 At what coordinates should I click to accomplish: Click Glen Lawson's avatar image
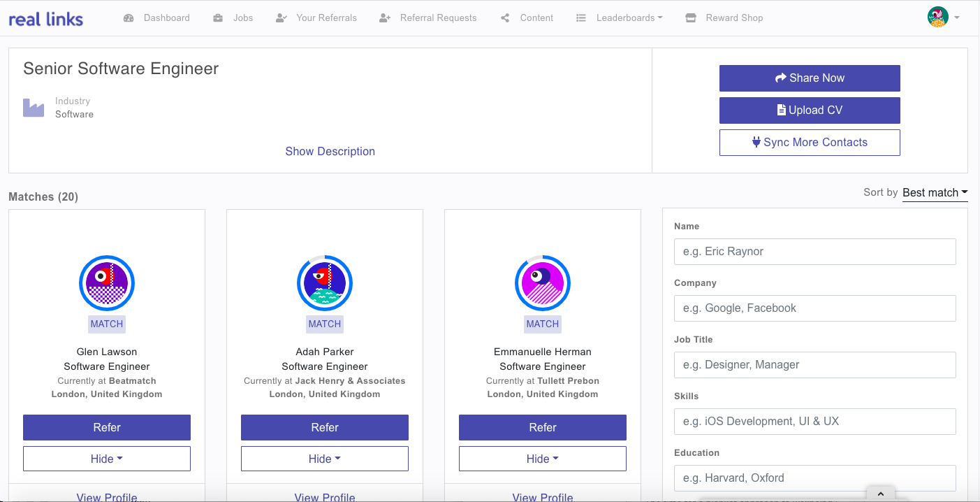107,283
